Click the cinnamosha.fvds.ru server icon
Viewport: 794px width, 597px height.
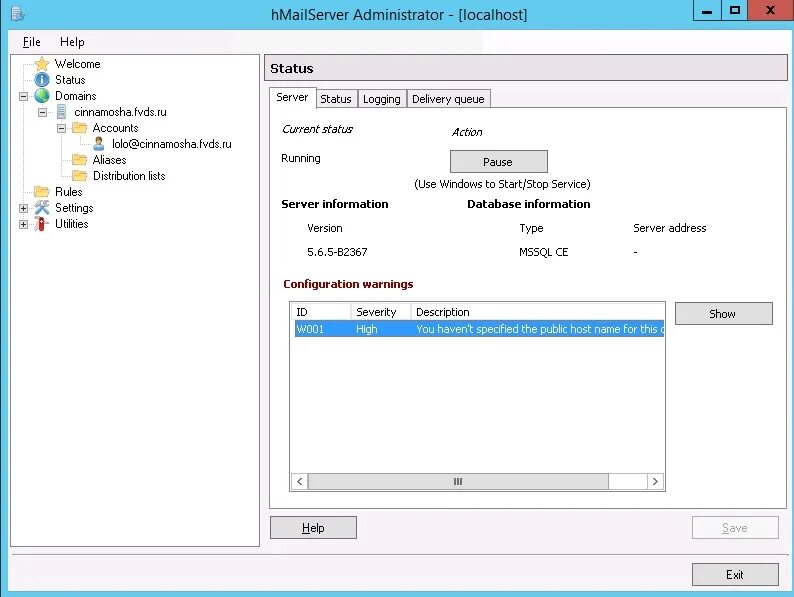pyautogui.click(x=61, y=112)
